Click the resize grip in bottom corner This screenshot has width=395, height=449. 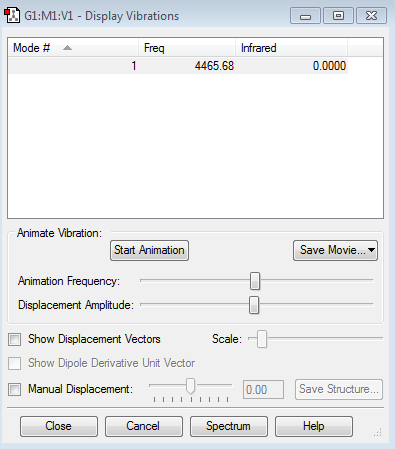378,432
